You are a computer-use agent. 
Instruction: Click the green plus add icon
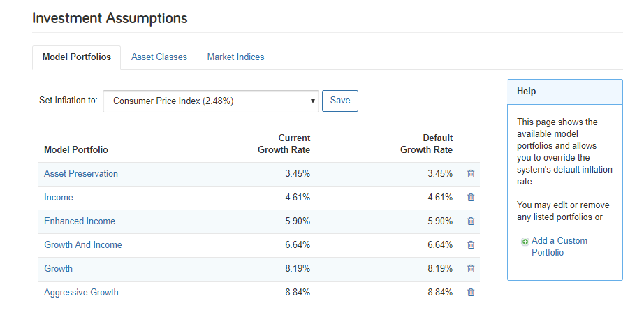(x=525, y=242)
